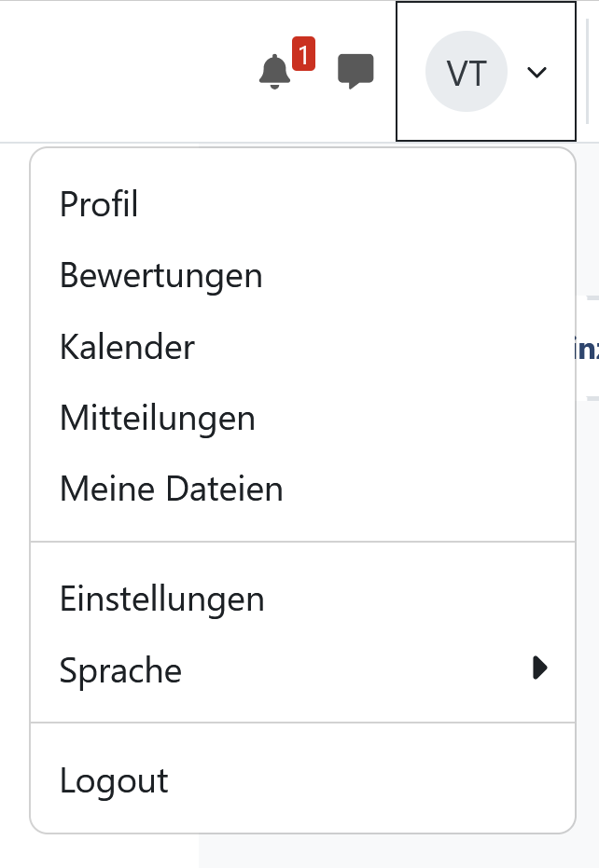The width and height of the screenshot is (599, 868).
Task: Open the notifications bell icon
Action: coord(274,73)
